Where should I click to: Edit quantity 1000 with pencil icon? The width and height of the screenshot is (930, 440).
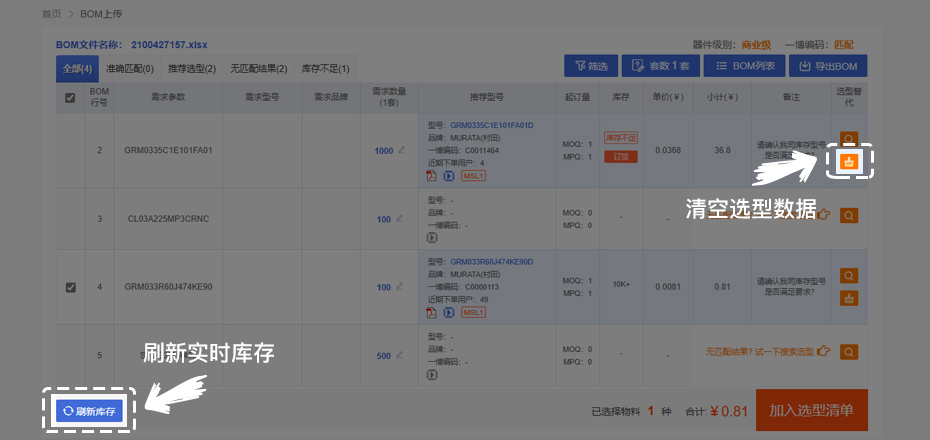coord(402,149)
